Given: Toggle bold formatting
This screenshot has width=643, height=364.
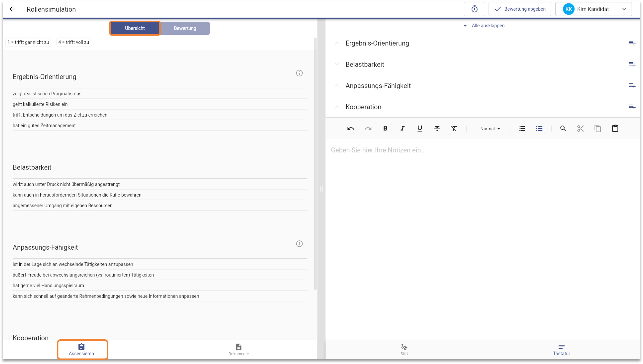Looking at the screenshot, I should pyautogui.click(x=385, y=128).
